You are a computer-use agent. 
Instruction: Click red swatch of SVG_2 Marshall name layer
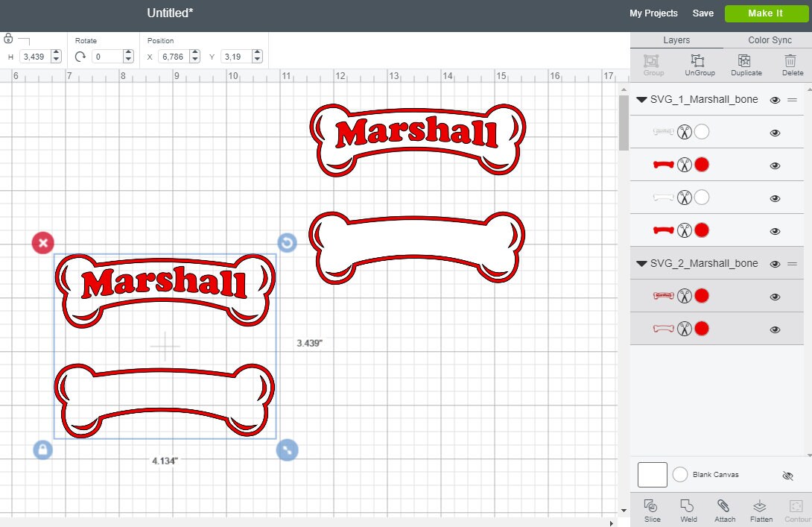pos(702,296)
